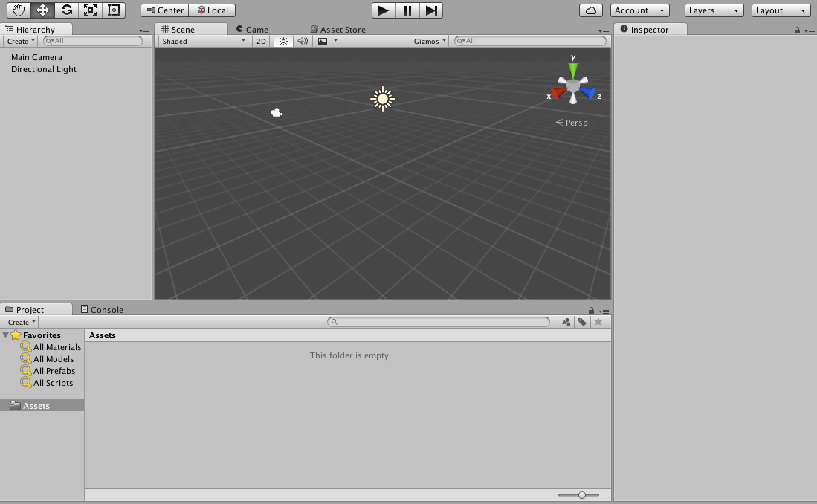Click the blue Z axis gizmo cone

[588, 94]
